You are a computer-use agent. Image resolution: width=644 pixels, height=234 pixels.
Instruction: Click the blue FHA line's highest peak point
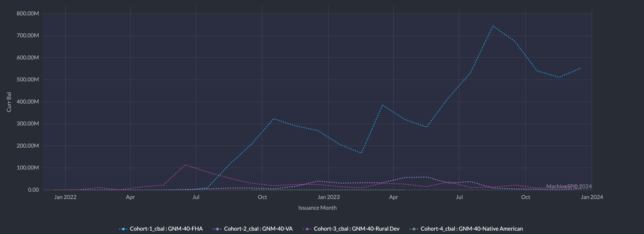(x=493, y=26)
